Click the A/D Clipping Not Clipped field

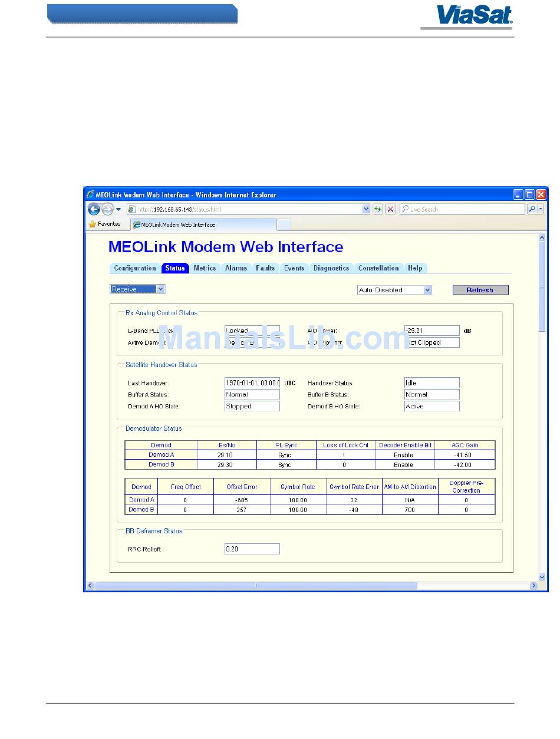click(432, 342)
